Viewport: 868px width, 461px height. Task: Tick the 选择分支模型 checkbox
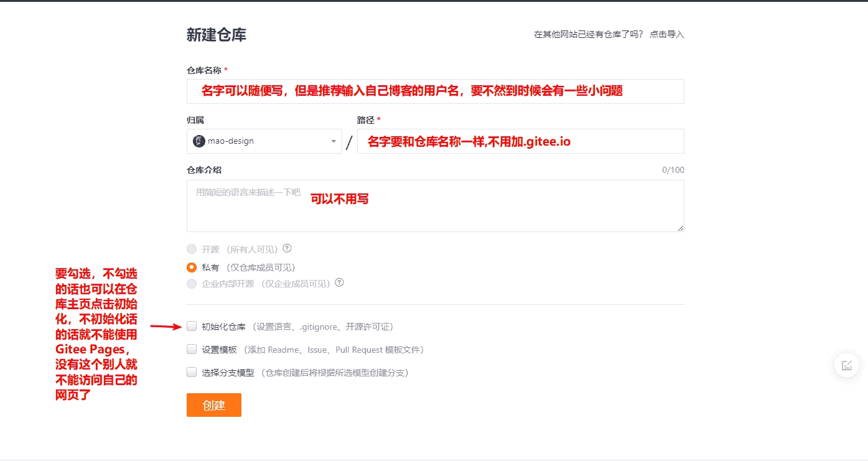pos(192,373)
